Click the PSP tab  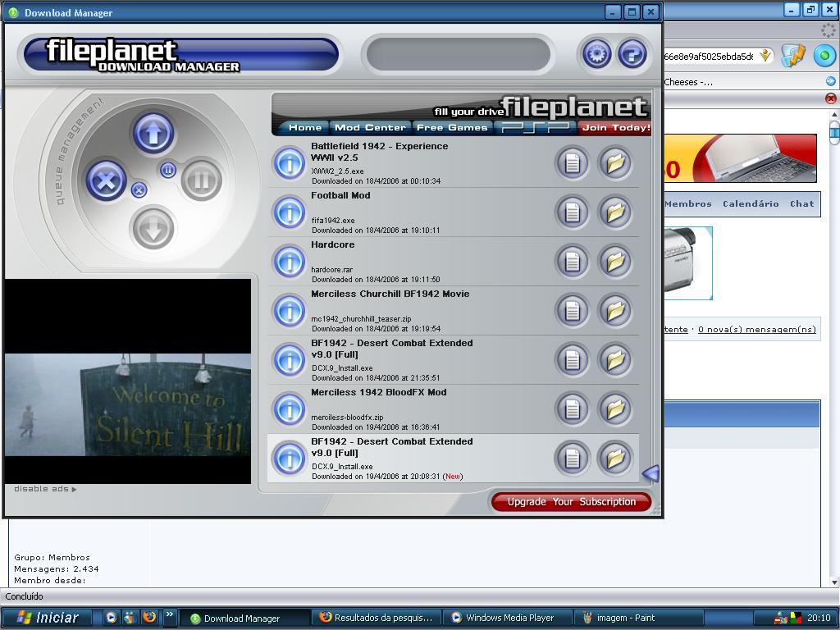point(535,127)
